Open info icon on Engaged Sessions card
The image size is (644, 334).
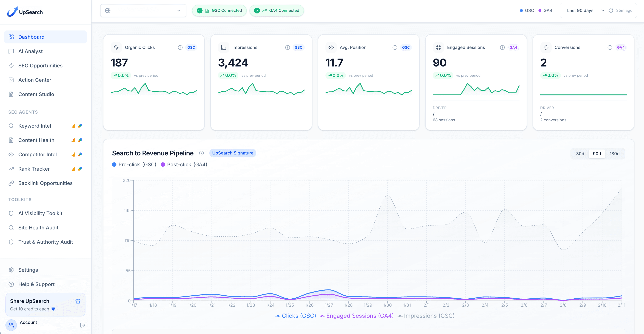(502, 47)
